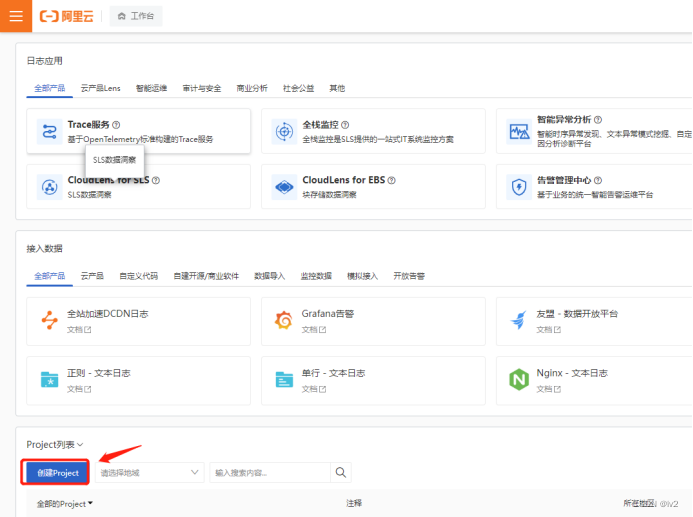Switch to the 自建开源/商业软件 tab
The image size is (693, 517).
point(206,276)
